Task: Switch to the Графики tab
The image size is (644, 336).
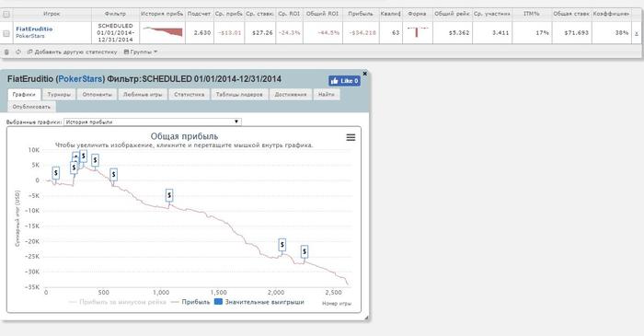Action: pos(24,95)
